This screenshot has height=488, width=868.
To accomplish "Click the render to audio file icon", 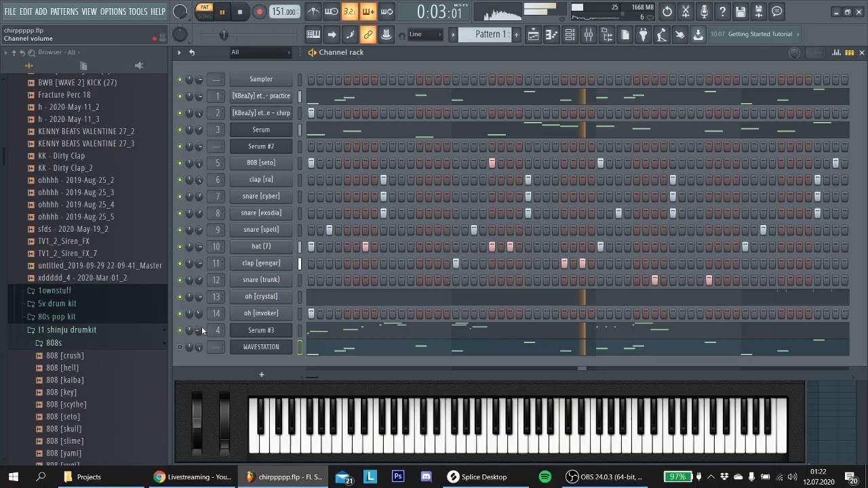I will (759, 12).
